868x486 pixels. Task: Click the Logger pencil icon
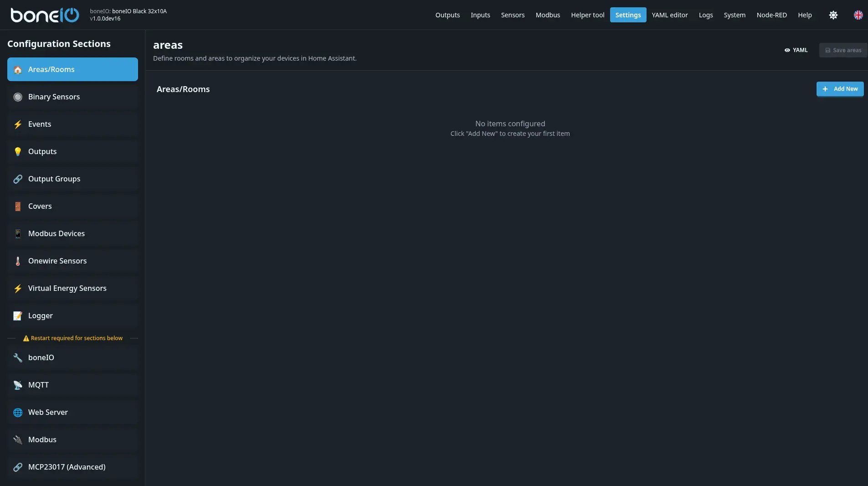(18, 315)
